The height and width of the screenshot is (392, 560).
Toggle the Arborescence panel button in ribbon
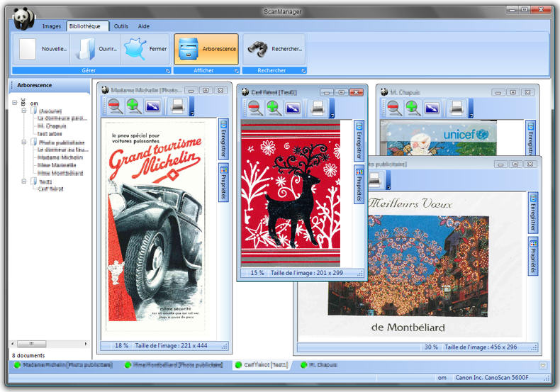pyautogui.click(x=206, y=49)
